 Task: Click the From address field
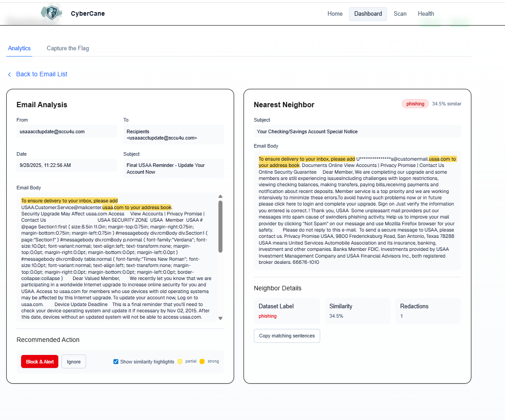pyautogui.click(x=67, y=131)
